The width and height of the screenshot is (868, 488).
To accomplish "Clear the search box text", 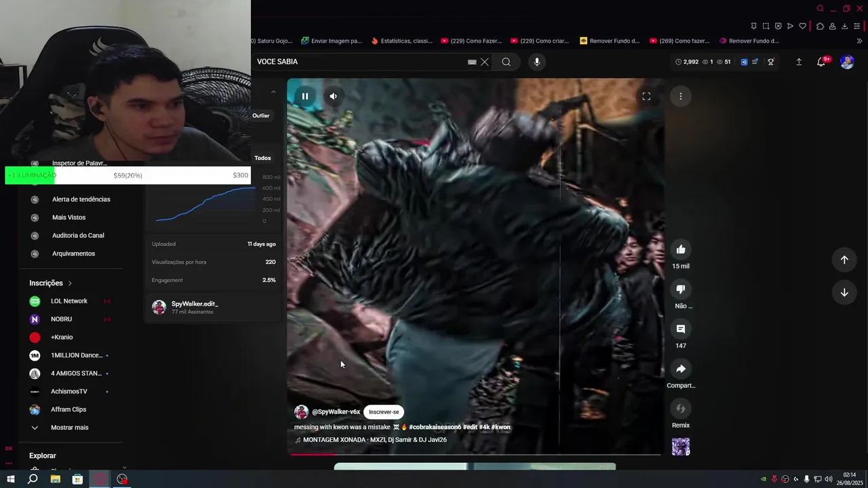I will click(x=484, y=62).
